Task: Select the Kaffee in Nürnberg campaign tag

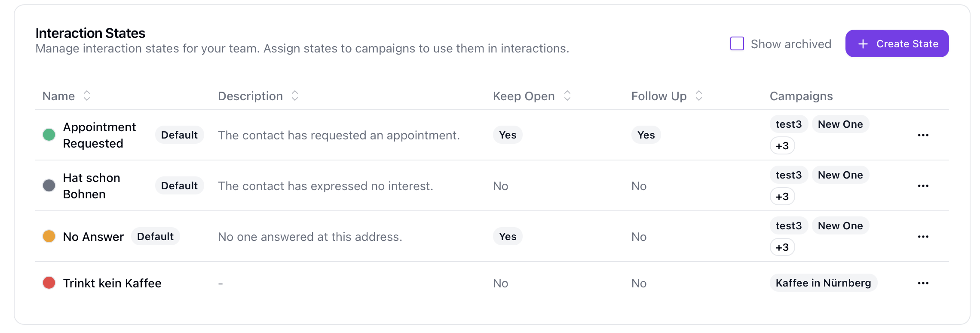Action: point(823,283)
